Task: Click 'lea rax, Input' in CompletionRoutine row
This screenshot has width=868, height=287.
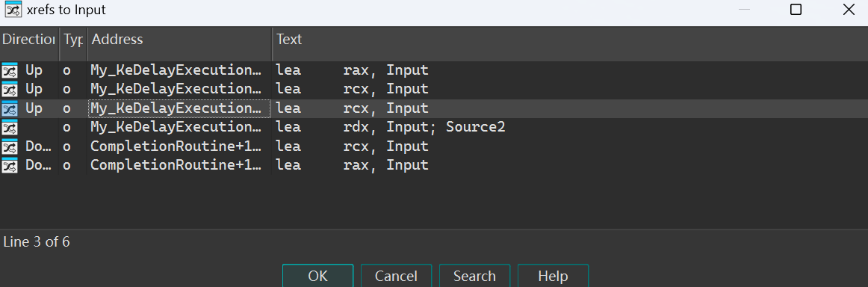Action: click(x=352, y=166)
